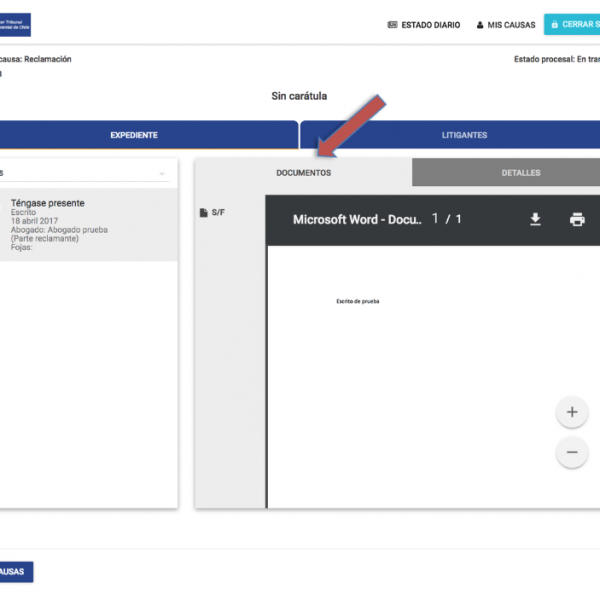Switch to the Expediente tab
This screenshot has width=600, height=600.
pos(134,135)
